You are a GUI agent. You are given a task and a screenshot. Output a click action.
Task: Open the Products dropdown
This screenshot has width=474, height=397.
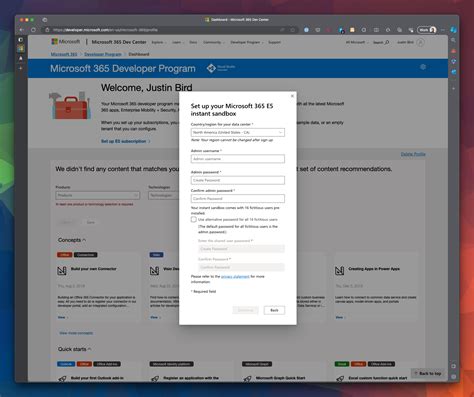[98, 195]
